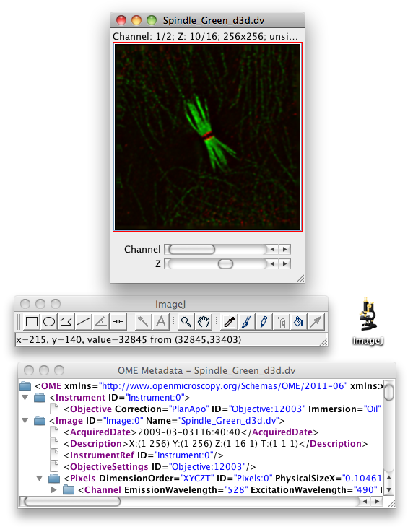Pick the Straight Line tool
Viewport: 413px width, 532px height.
[x=84, y=321]
